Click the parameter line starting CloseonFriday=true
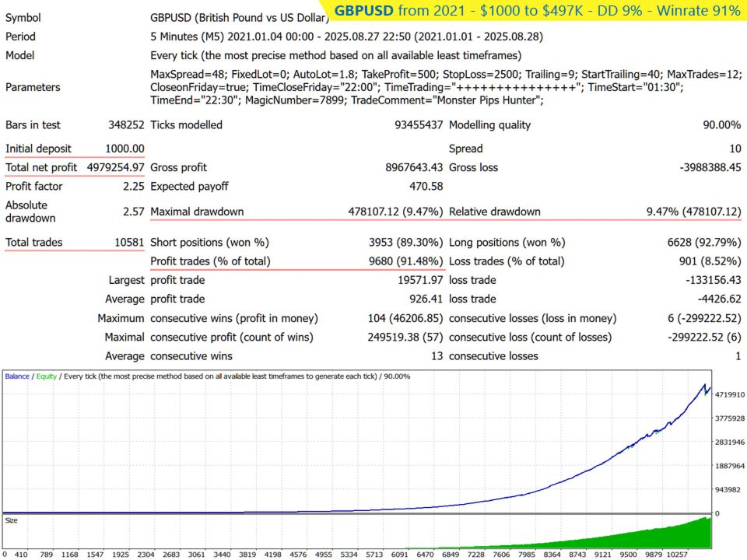Image resolution: width=747 pixels, height=560 pixels. (x=417, y=87)
